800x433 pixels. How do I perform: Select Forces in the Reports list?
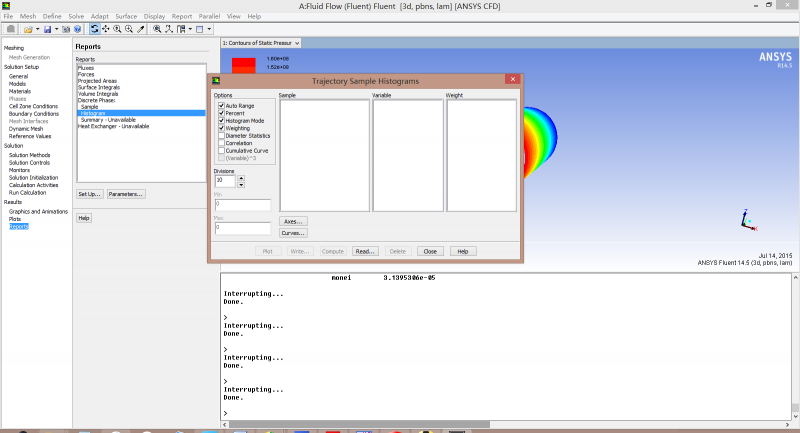coord(86,74)
